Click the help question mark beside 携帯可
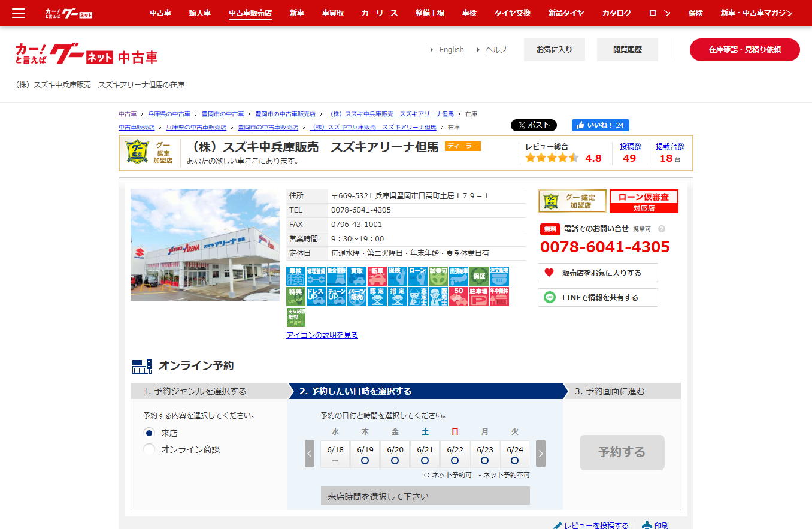 662,229
